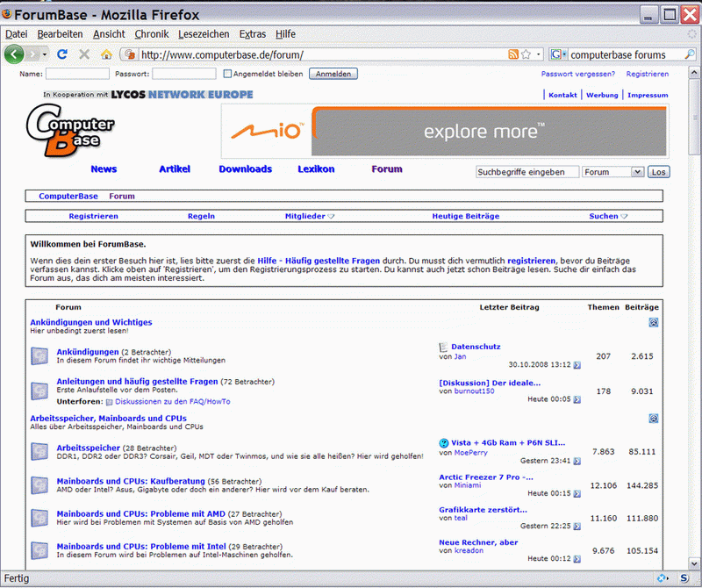The width and height of the screenshot is (702, 588).
Task: Open the Forum search scope dropdown
Action: [637, 172]
